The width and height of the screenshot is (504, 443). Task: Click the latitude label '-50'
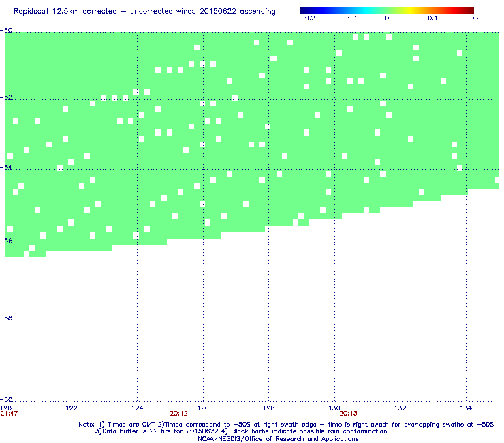(x=6, y=31)
